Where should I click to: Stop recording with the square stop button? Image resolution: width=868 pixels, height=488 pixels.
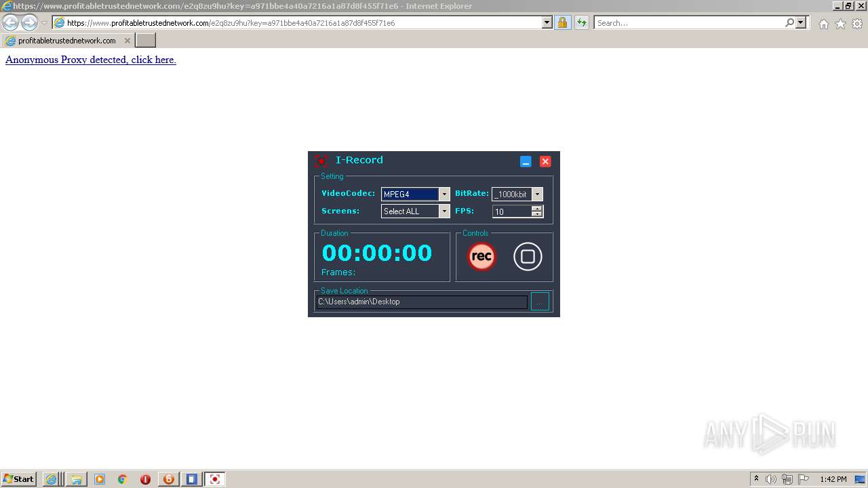(528, 256)
